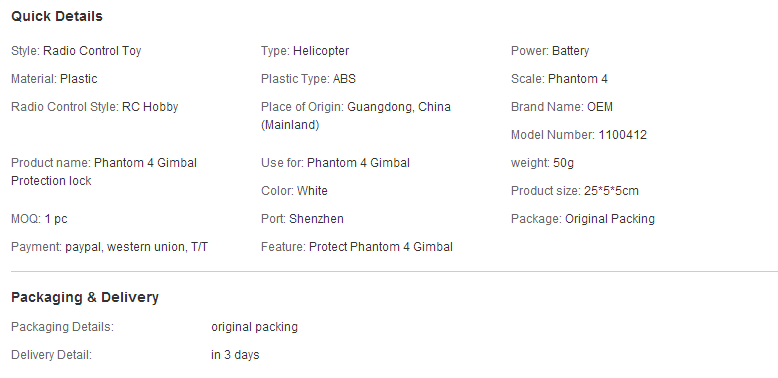Click the Plastic Type: ABS entry

[x=308, y=79]
